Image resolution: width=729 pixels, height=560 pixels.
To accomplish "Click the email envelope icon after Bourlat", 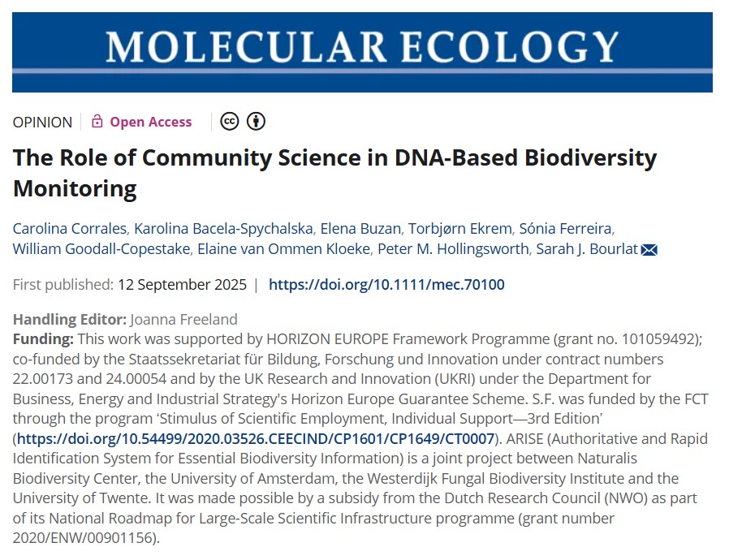I will pyautogui.click(x=649, y=250).
